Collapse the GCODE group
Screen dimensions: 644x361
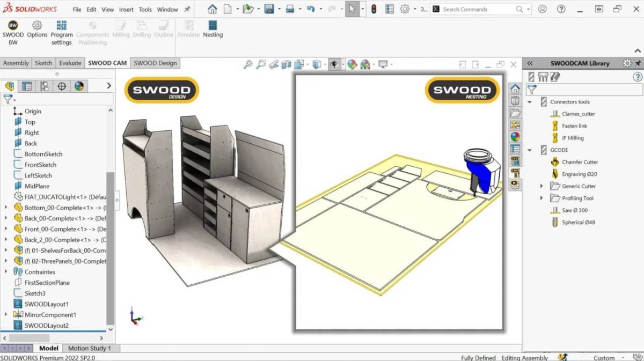coord(530,150)
